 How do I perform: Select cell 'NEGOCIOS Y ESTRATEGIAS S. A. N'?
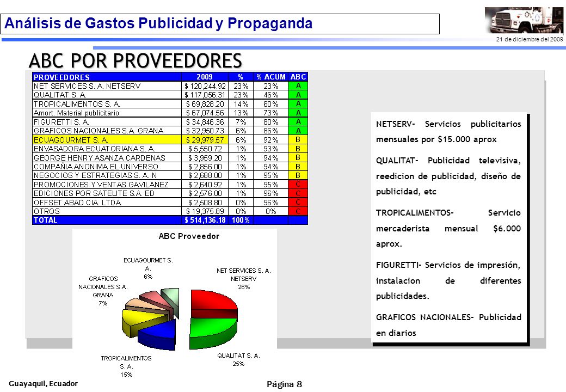pyautogui.click(x=107, y=175)
